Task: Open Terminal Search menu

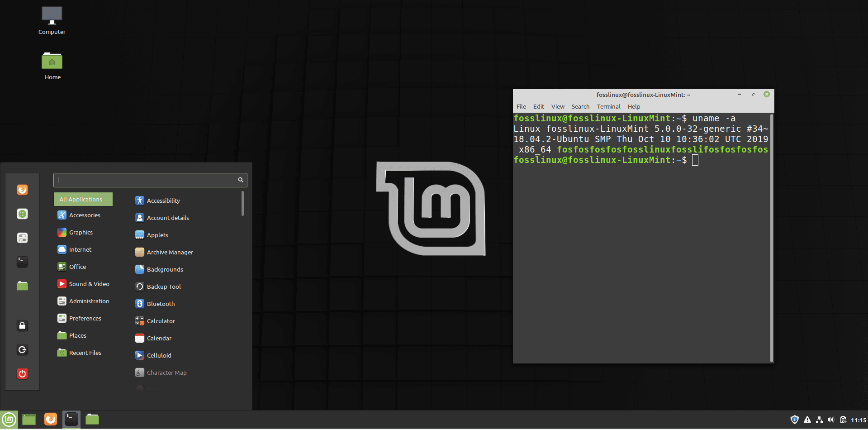Action: click(580, 107)
